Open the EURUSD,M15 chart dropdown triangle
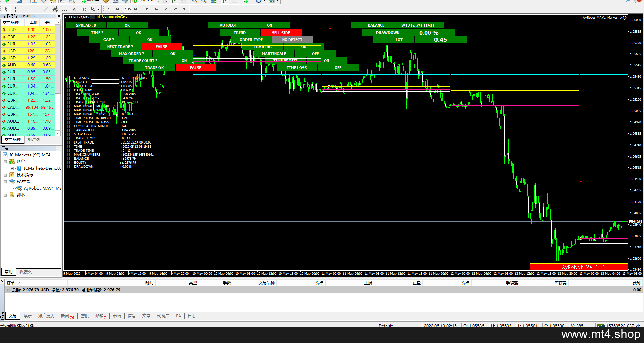 66,17
